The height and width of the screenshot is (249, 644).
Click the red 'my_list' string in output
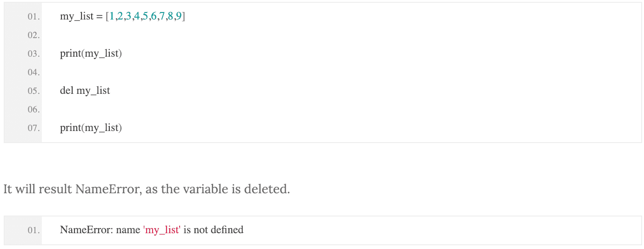point(161,230)
